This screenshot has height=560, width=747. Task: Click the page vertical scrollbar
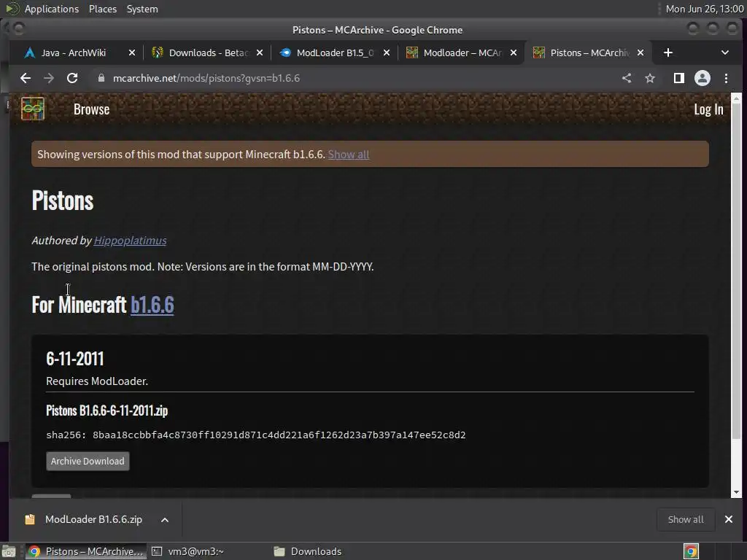pyautogui.click(x=736, y=272)
